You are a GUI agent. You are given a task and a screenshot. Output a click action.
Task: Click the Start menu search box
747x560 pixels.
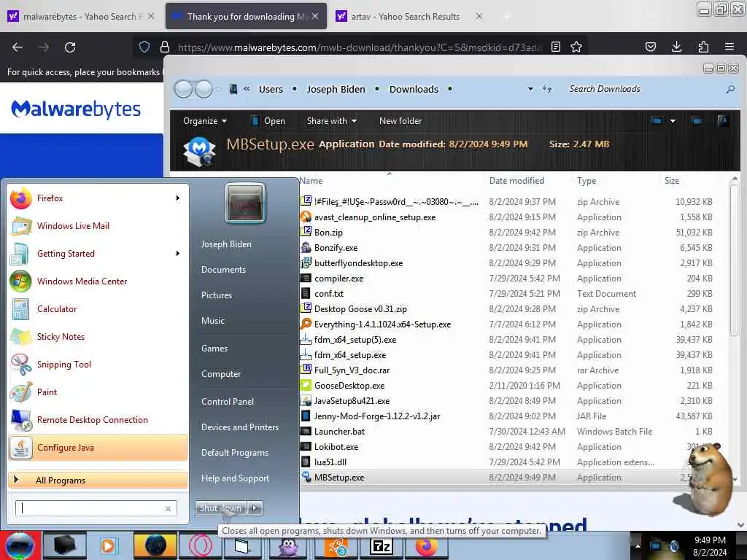pos(96,508)
